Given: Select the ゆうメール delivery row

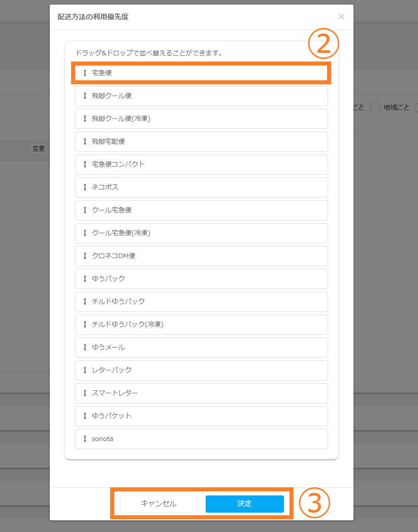Looking at the screenshot, I should pyautogui.click(x=201, y=347).
